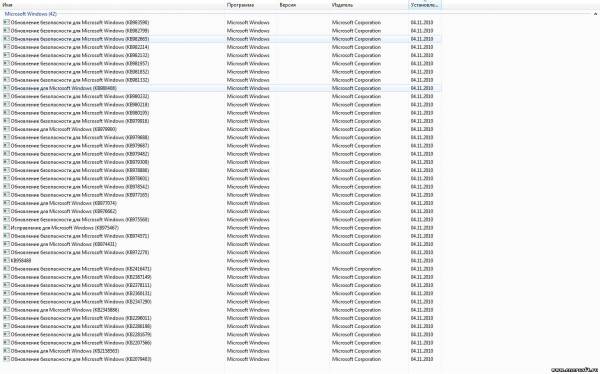Image resolution: width=600 pixels, height=374 pixels.
Task: Click the icon of update KB977074
Action: click(x=6, y=203)
